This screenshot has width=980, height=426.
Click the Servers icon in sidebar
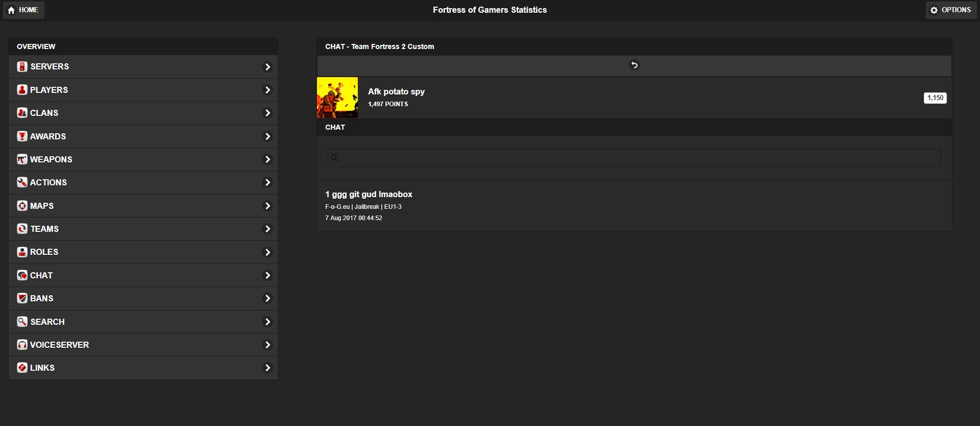(22, 67)
